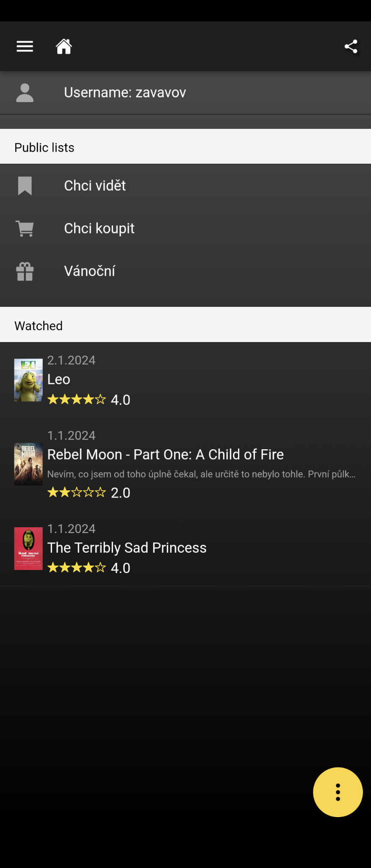
Task: Open the Chci vidět list
Action: coord(95,186)
